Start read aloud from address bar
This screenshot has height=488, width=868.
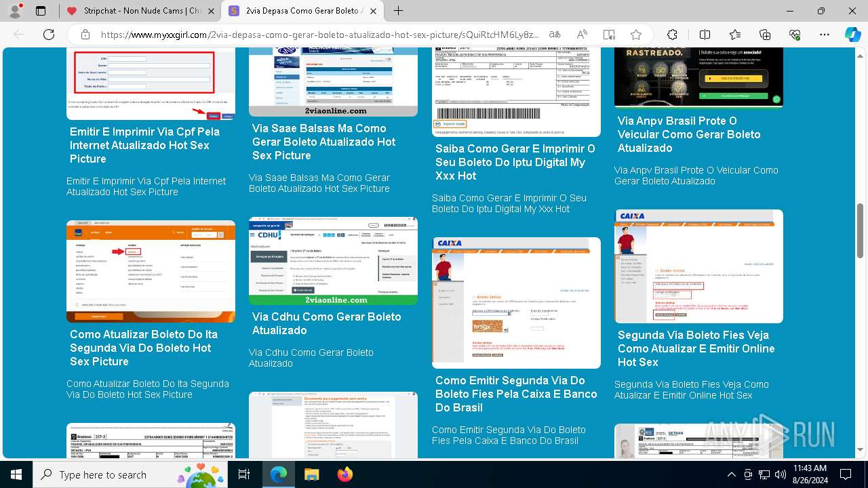[x=582, y=35]
